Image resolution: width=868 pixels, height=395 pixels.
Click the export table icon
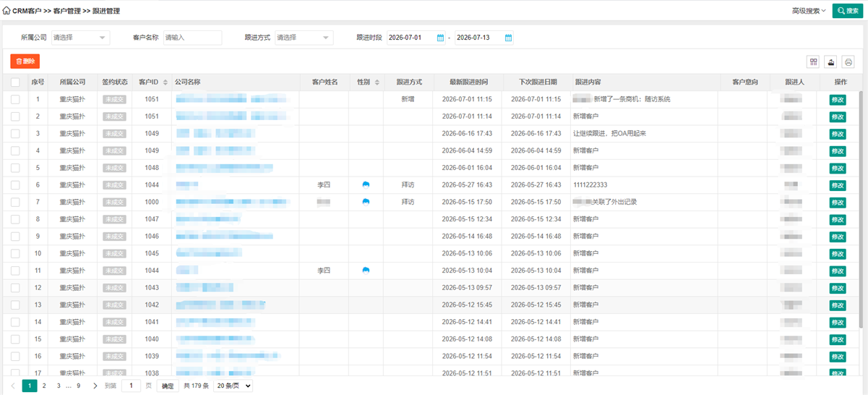click(831, 61)
